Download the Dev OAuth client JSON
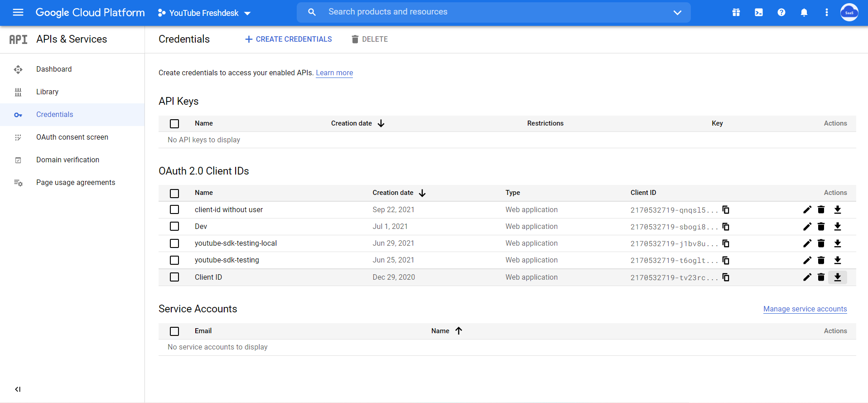The image size is (868, 403). (838, 226)
